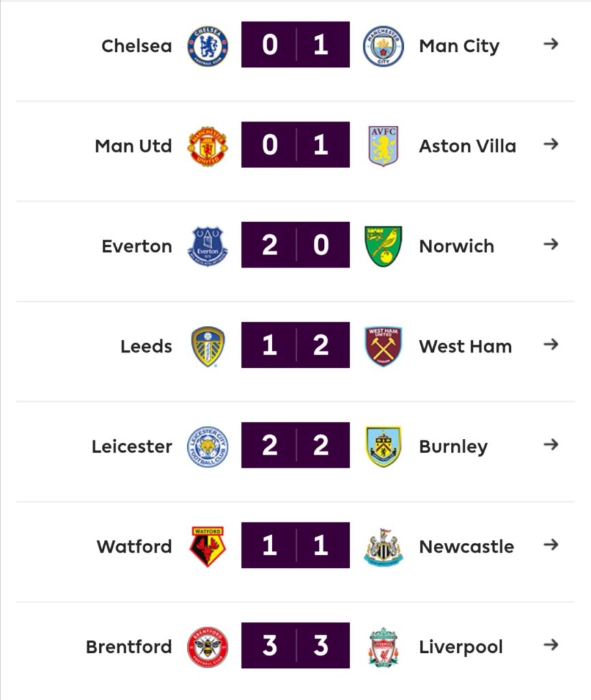Click the Newcastle club crest
The height and width of the screenshot is (700, 591).
[383, 546]
